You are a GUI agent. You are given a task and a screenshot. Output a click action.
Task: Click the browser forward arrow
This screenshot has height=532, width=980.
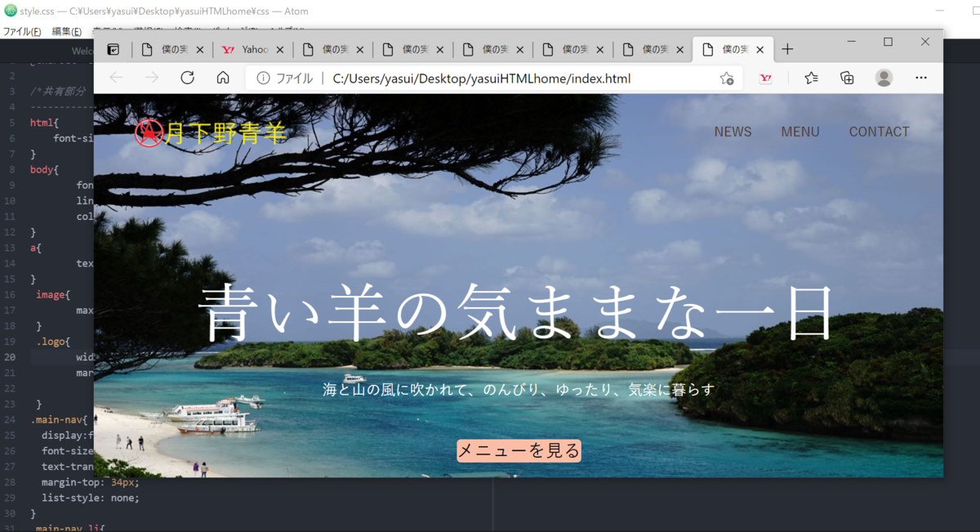click(152, 78)
